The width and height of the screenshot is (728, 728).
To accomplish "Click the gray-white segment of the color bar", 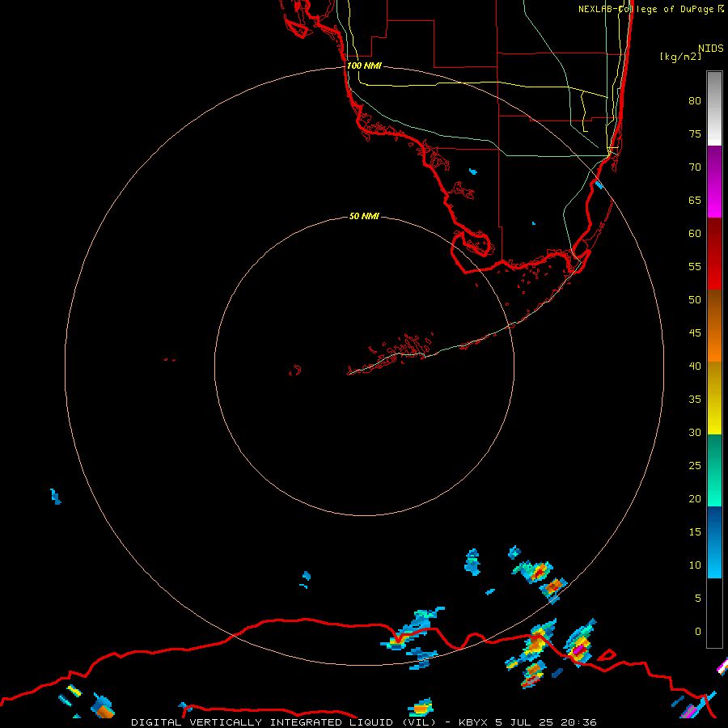I will click(714, 108).
